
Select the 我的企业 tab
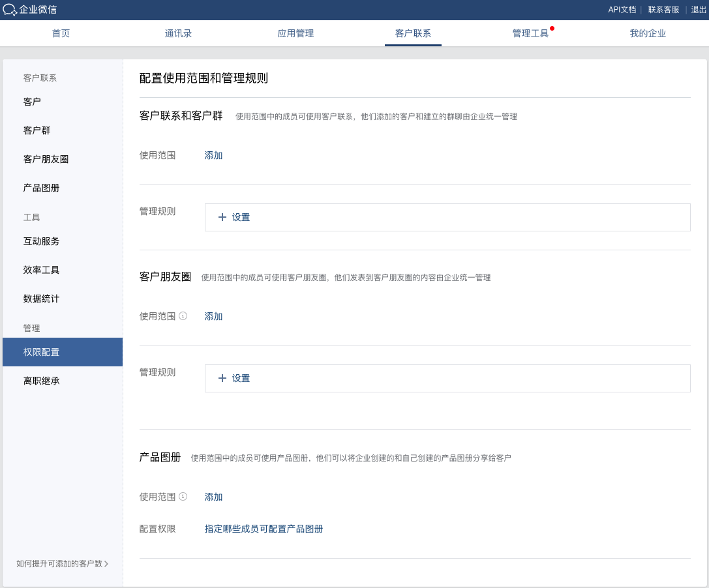coord(648,34)
